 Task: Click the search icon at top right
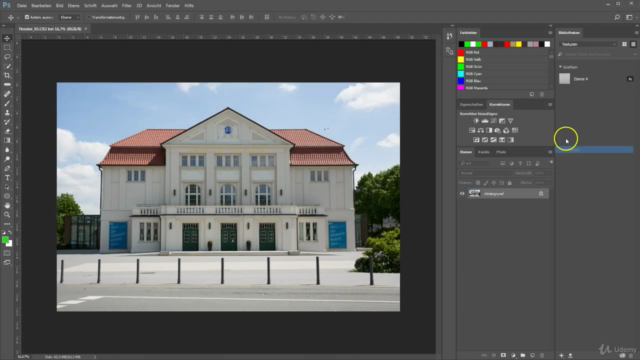point(617,17)
